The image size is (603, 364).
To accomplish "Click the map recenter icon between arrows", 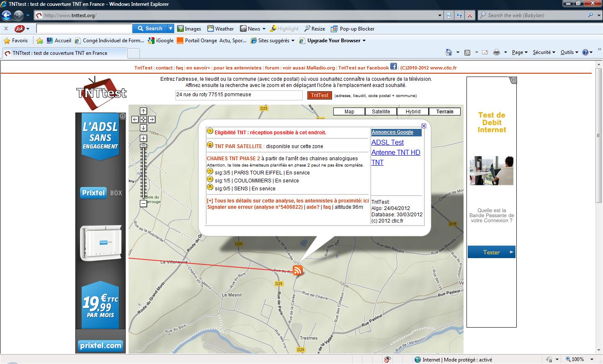I will coord(143,119).
